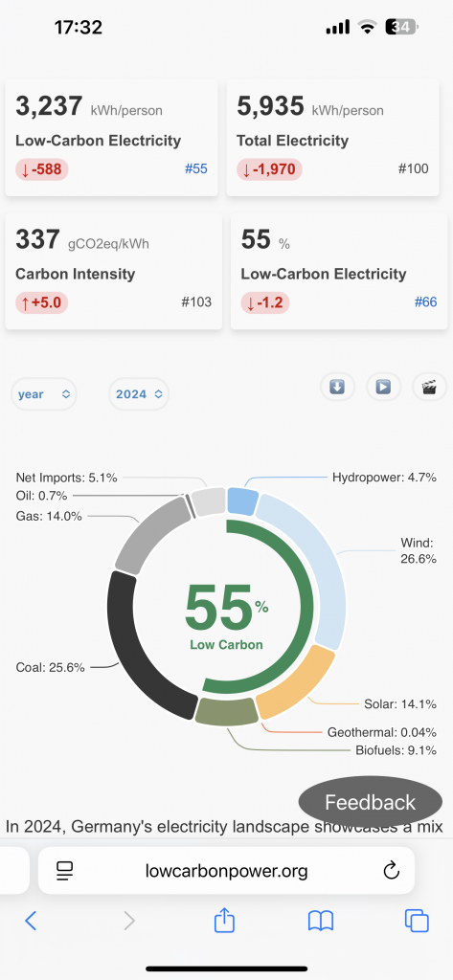Image resolution: width=453 pixels, height=980 pixels.
Task: Open Safari share sheet icon
Action: pos(224,921)
